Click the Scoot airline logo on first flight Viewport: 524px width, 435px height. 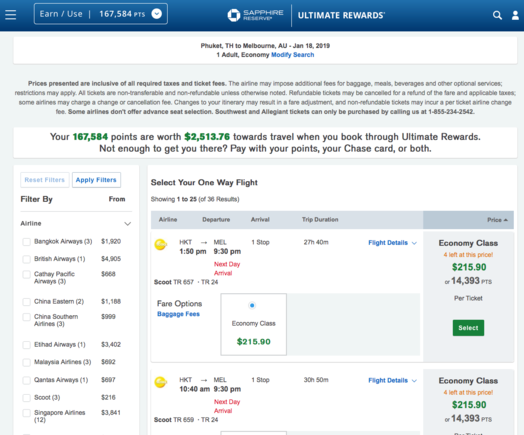click(x=161, y=245)
